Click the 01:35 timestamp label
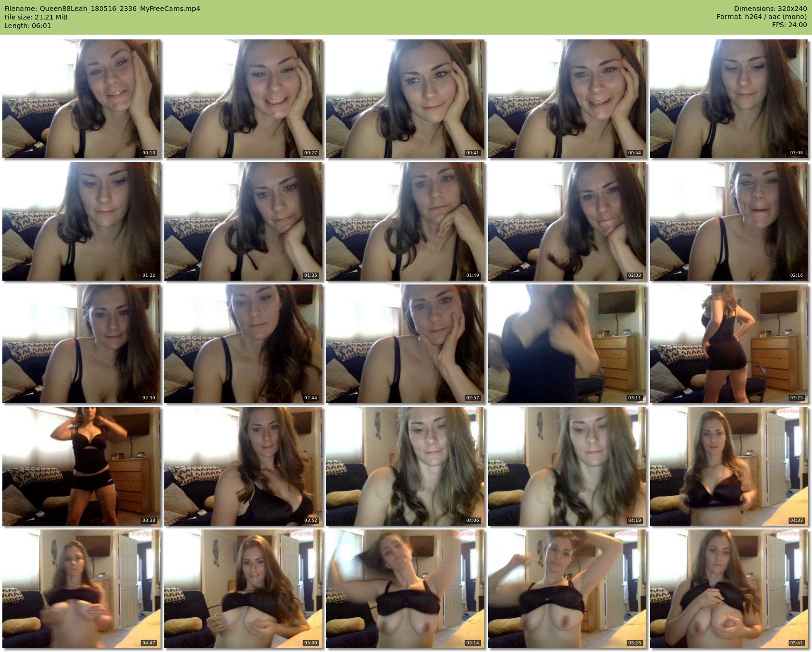 311,275
